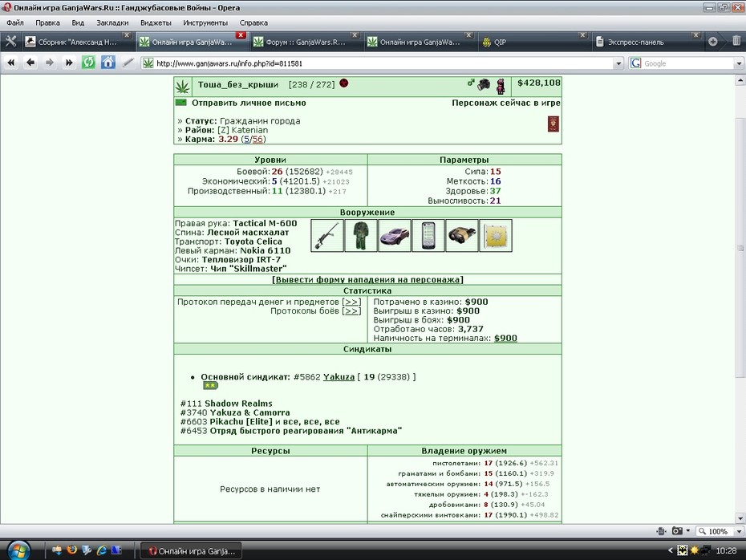Click the wand pencil icon in toolbar
746x560 pixels.
(128, 63)
